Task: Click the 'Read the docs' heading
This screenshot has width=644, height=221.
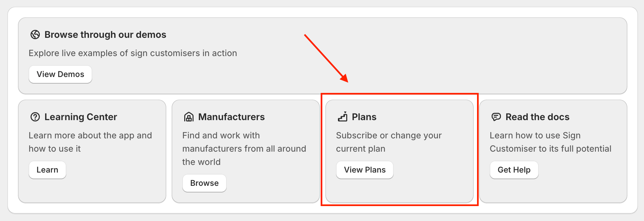Action: click(537, 117)
